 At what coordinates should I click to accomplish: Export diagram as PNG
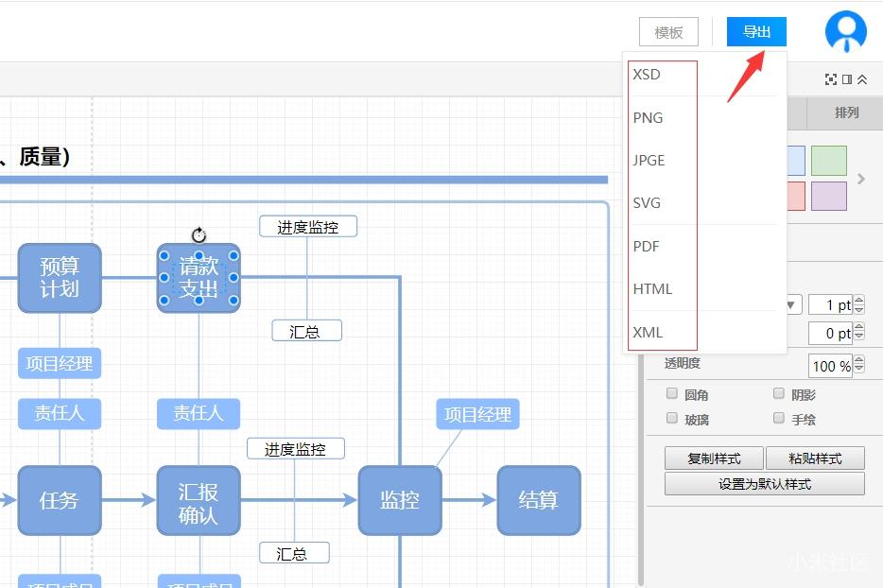[648, 118]
